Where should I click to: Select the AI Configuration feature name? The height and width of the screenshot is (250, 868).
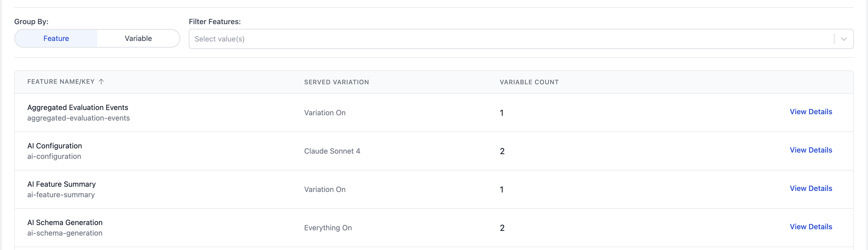click(x=55, y=146)
